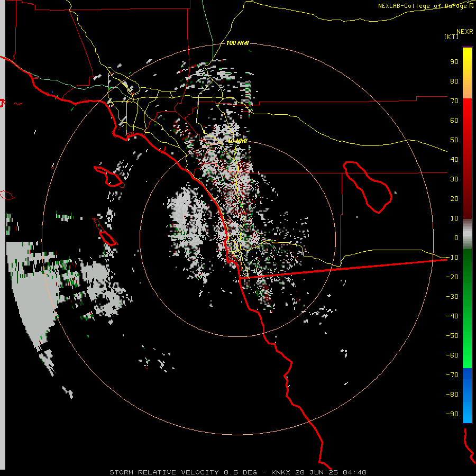Click the Santa Catalina Island outline
Viewport: 476px width, 476px height.
pyautogui.click(x=108, y=176)
